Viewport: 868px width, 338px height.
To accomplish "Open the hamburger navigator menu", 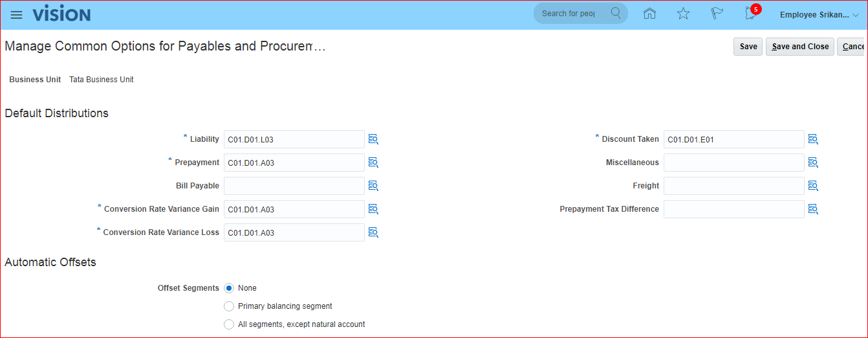I will 17,14.
